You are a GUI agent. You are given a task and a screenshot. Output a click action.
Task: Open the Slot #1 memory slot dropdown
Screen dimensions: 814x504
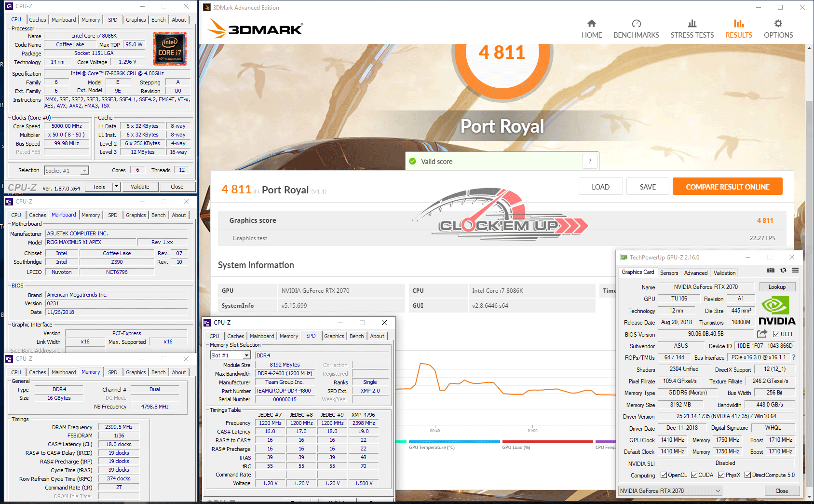246,355
